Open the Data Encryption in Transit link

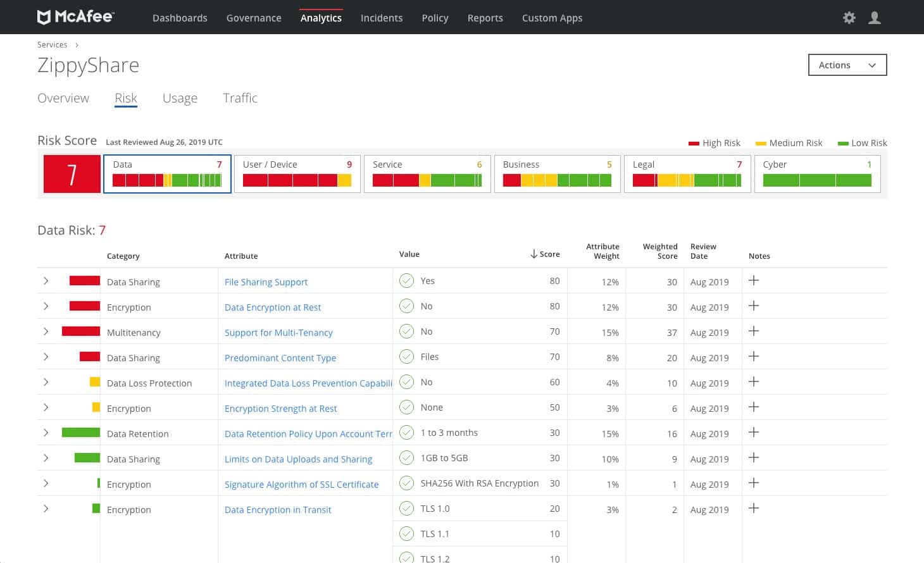click(x=278, y=510)
